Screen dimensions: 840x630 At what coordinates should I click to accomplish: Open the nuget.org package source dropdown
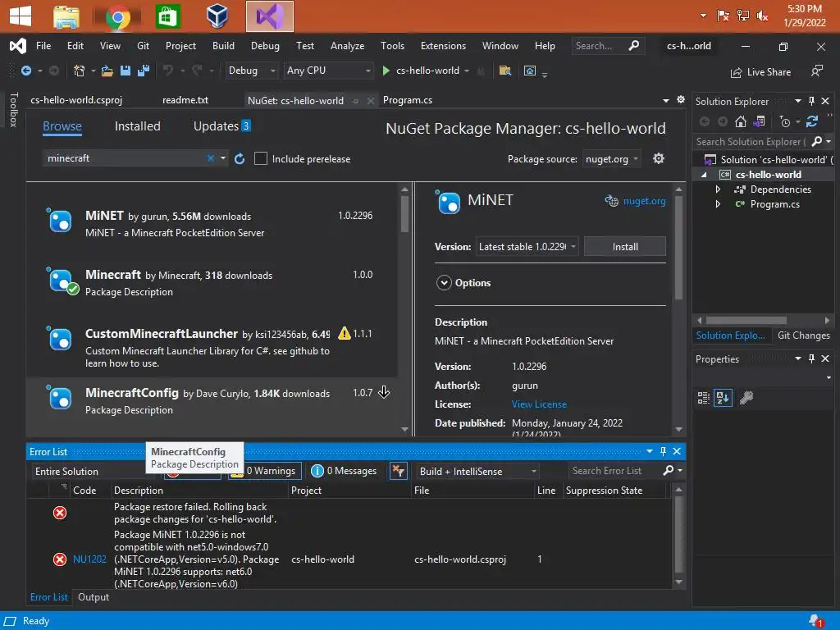point(612,159)
